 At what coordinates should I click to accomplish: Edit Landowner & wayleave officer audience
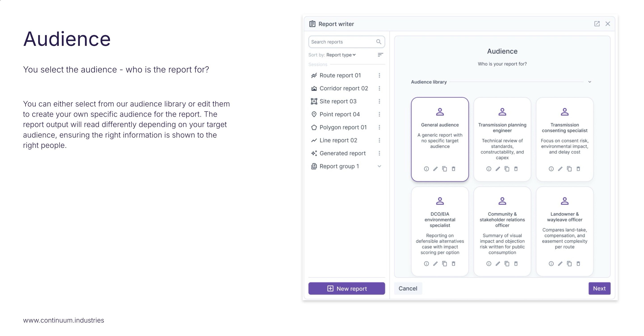tap(560, 264)
